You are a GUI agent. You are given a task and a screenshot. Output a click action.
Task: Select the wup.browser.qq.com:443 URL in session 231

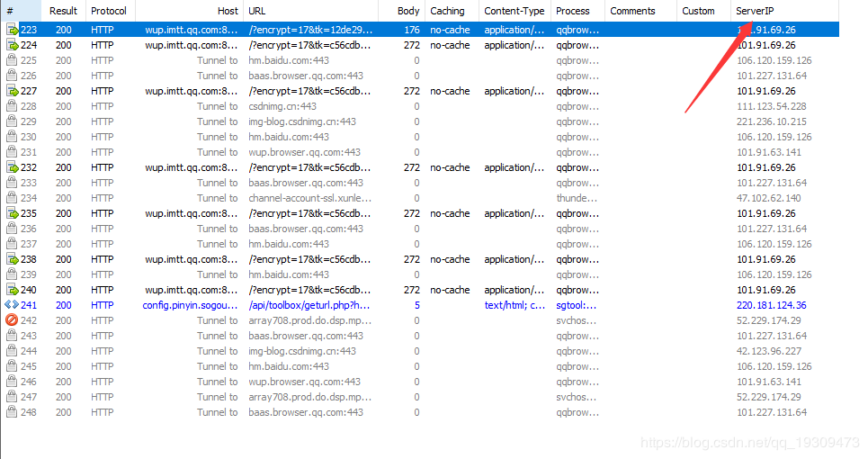click(304, 152)
